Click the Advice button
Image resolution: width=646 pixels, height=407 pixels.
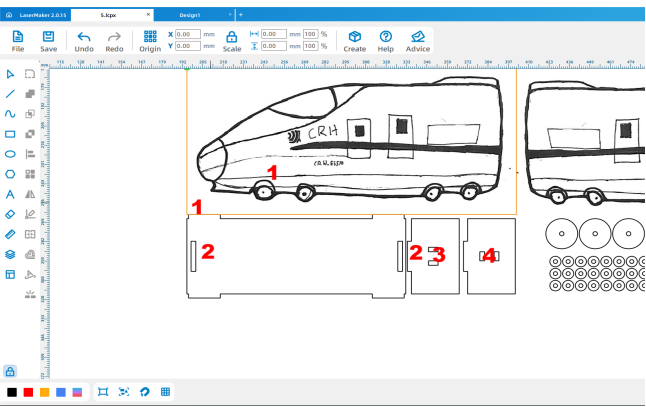coord(418,41)
